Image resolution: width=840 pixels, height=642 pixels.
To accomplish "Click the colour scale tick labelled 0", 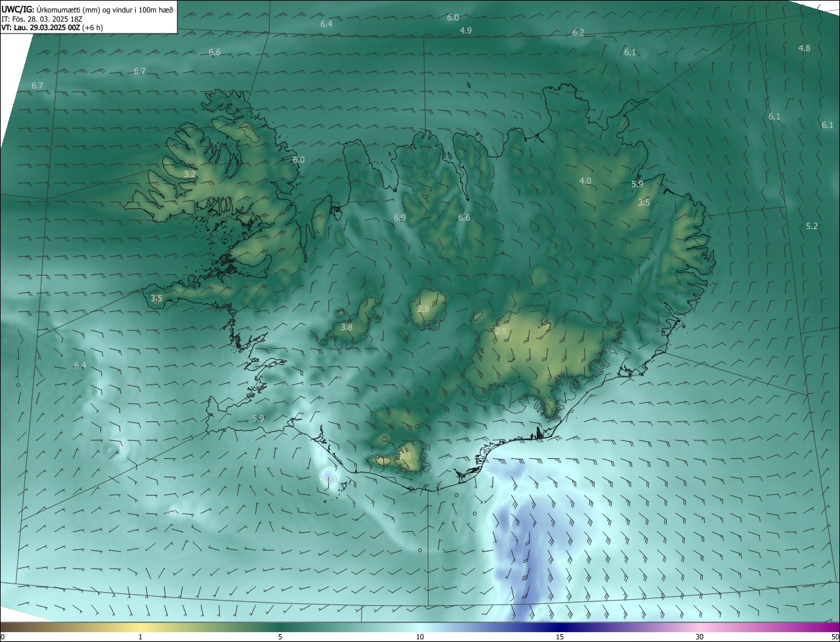I will point(3,637).
